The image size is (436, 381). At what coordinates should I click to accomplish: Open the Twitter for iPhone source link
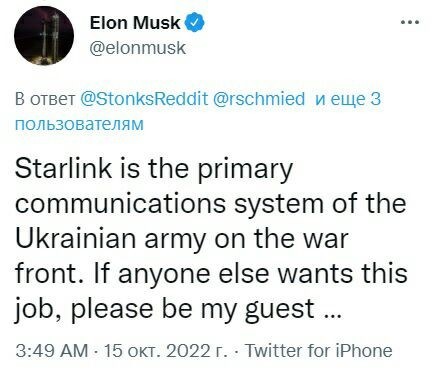click(318, 351)
